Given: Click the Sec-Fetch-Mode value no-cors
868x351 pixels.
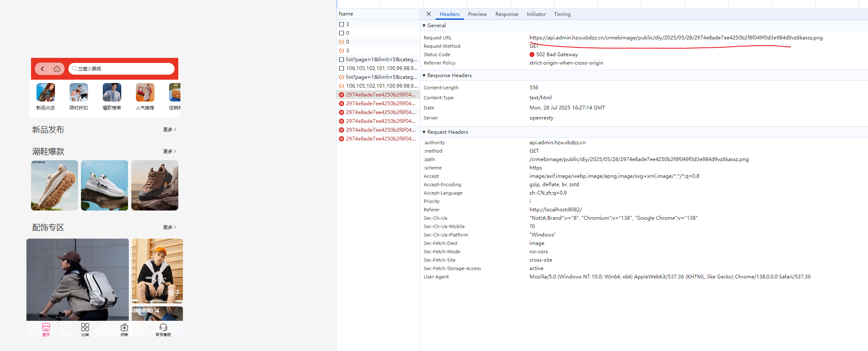Looking at the screenshot, I should [539, 252].
